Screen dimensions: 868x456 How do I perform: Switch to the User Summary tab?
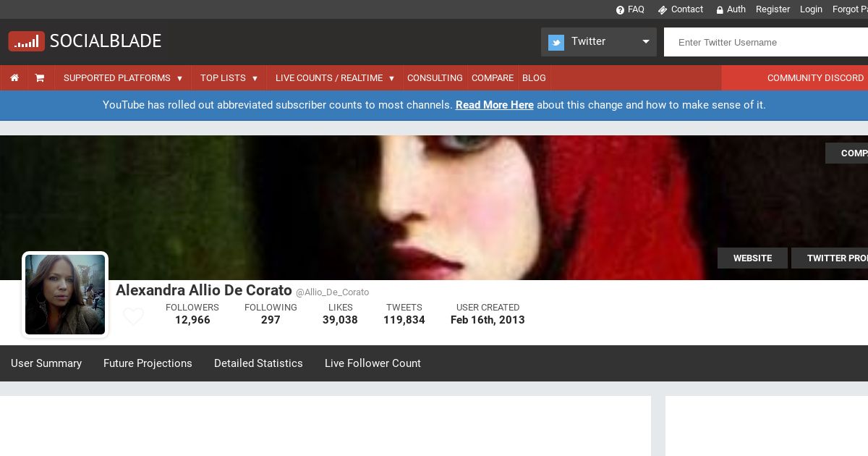[x=46, y=363]
